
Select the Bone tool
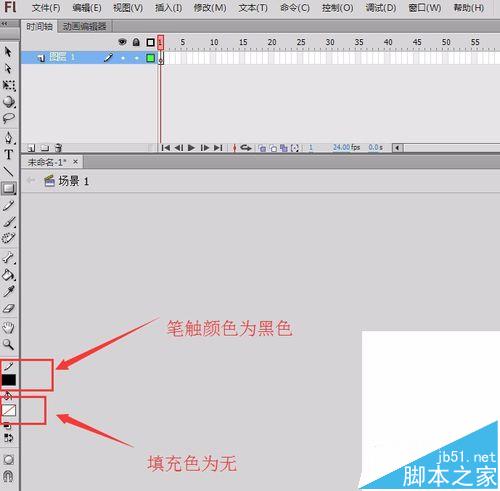pos(9,258)
